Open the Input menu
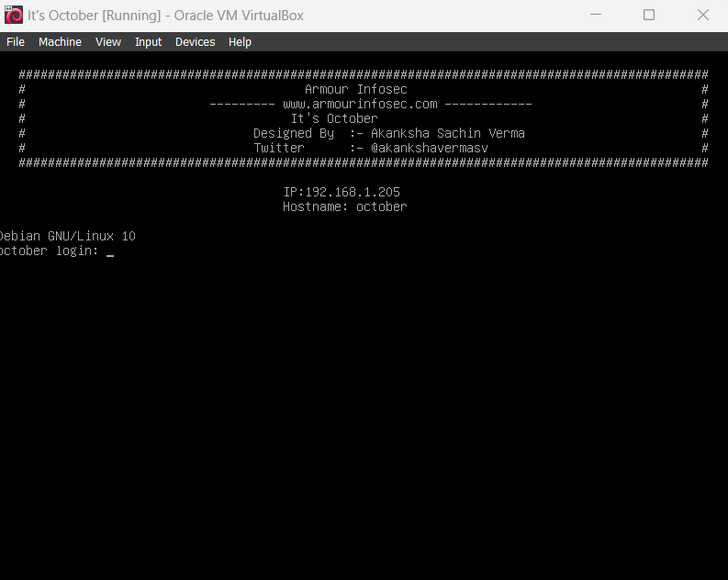Viewport: 728px width, 580px height. 148,42
